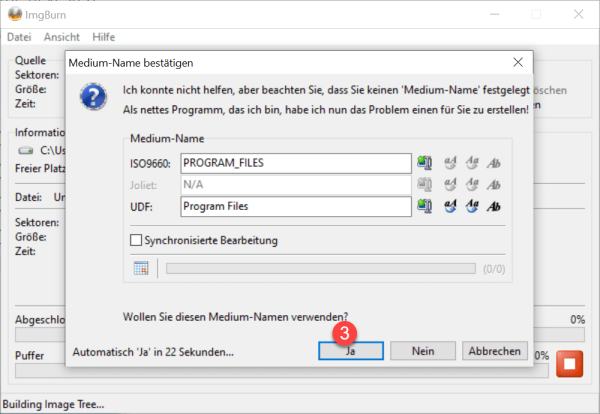Open the Datei menu

pos(19,37)
